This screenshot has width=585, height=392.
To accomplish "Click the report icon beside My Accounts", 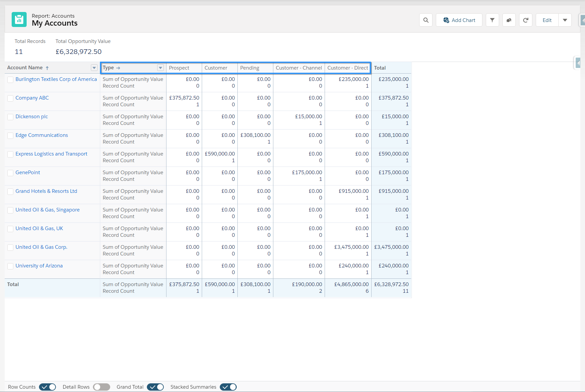I will tap(19, 20).
